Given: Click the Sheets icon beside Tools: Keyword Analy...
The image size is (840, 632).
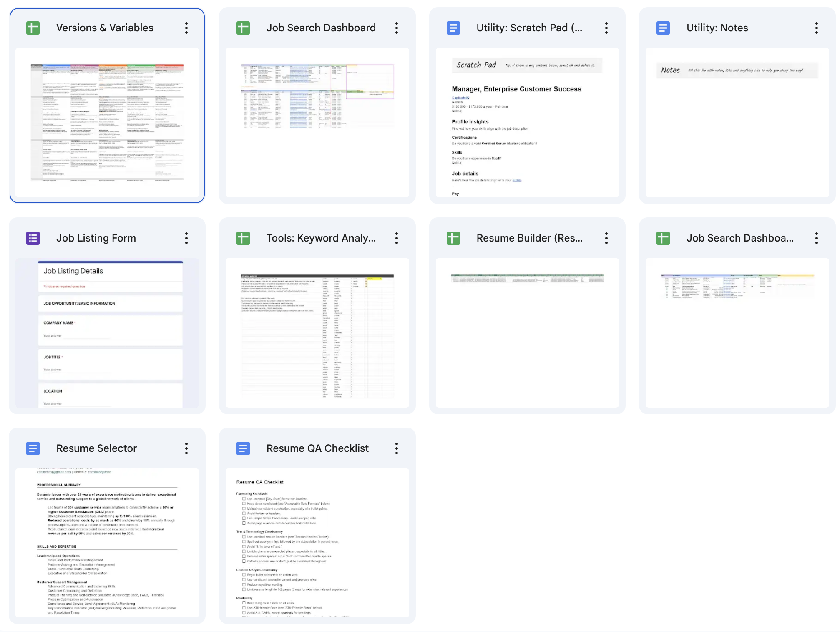Looking at the screenshot, I should 243,238.
